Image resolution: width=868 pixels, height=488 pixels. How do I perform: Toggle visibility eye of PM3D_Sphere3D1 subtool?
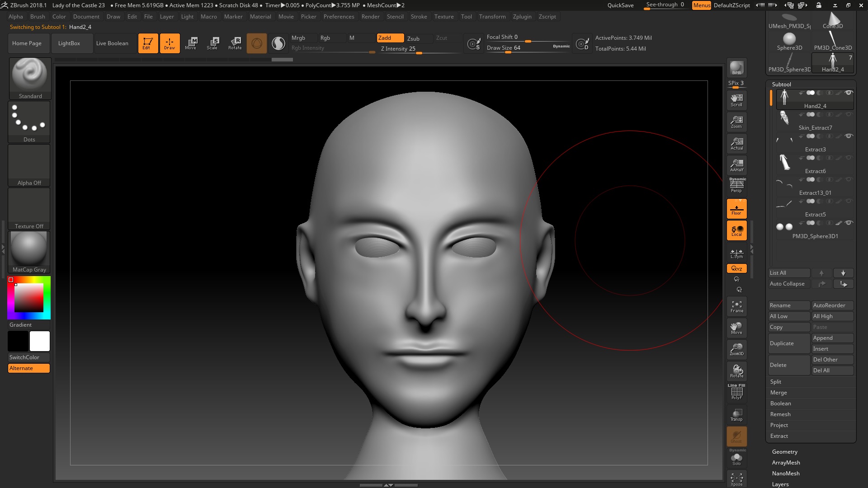(x=849, y=223)
